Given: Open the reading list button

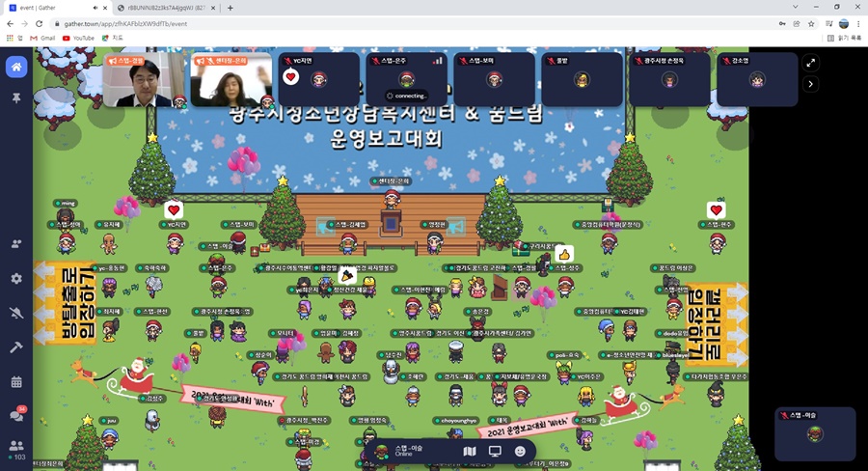Looking at the screenshot, I should point(845,39).
